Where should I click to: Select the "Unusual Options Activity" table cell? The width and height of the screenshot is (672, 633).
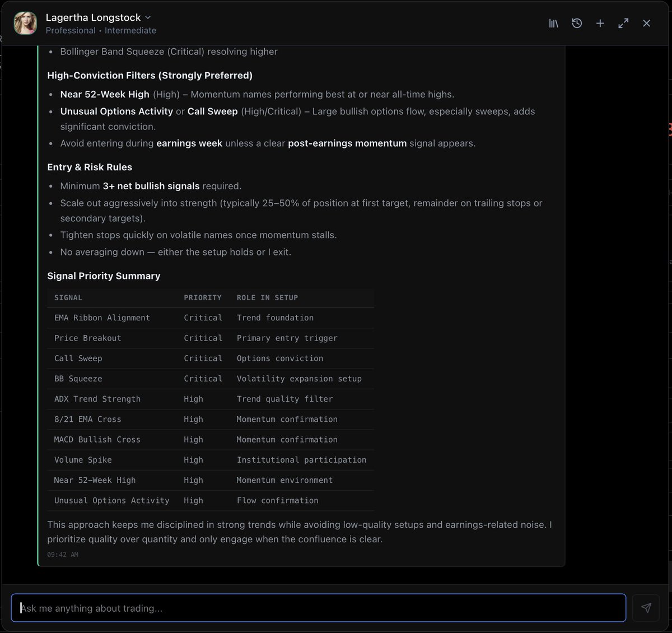click(x=111, y=500)
